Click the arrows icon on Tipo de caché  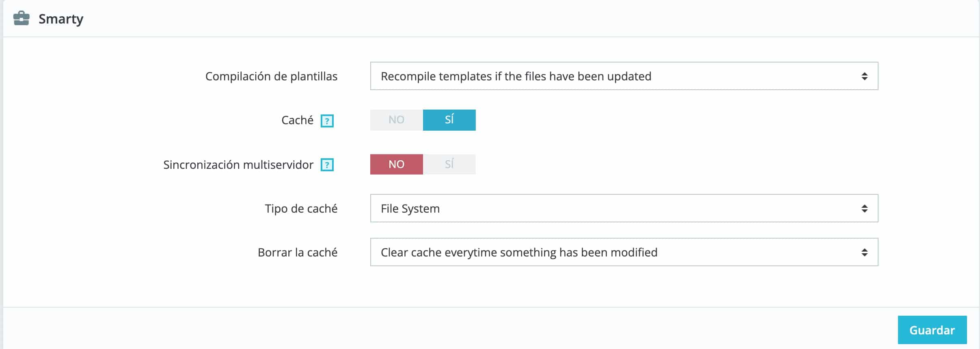864,209
